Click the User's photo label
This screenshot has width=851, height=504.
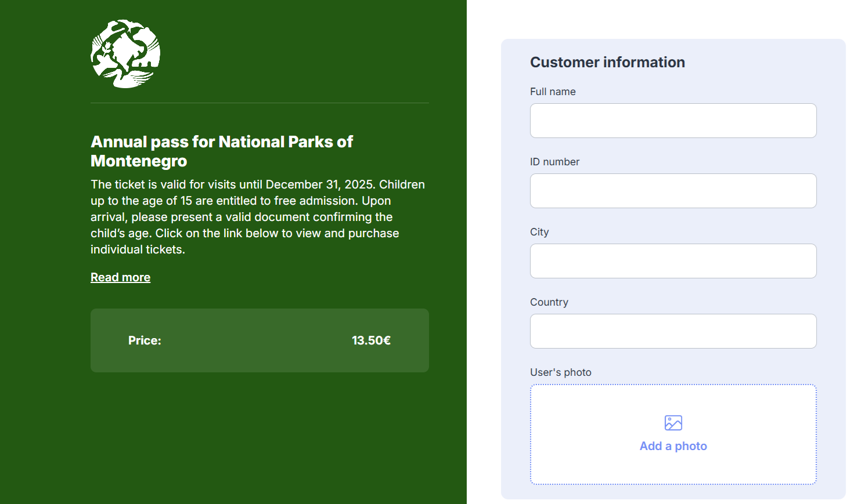(x=560, y=372)
